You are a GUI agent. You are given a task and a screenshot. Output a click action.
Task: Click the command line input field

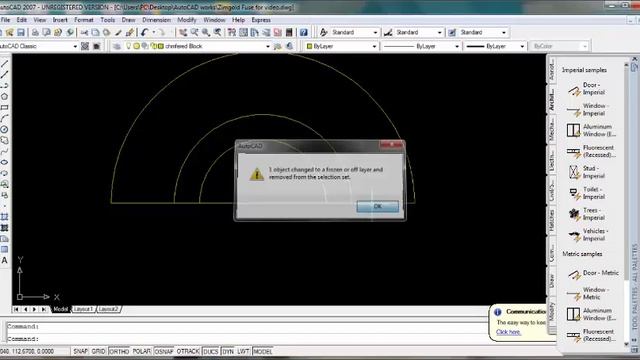247,338
